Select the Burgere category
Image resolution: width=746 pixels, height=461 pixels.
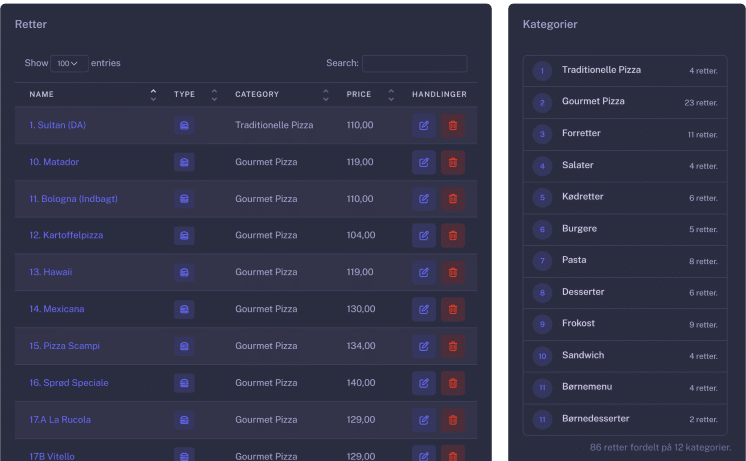[579, 229]
